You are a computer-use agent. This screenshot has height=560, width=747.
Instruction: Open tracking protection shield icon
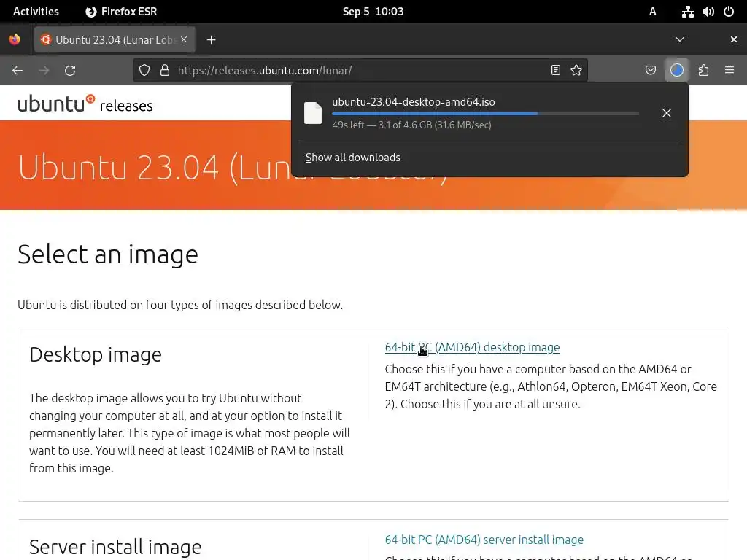[144, 71]
